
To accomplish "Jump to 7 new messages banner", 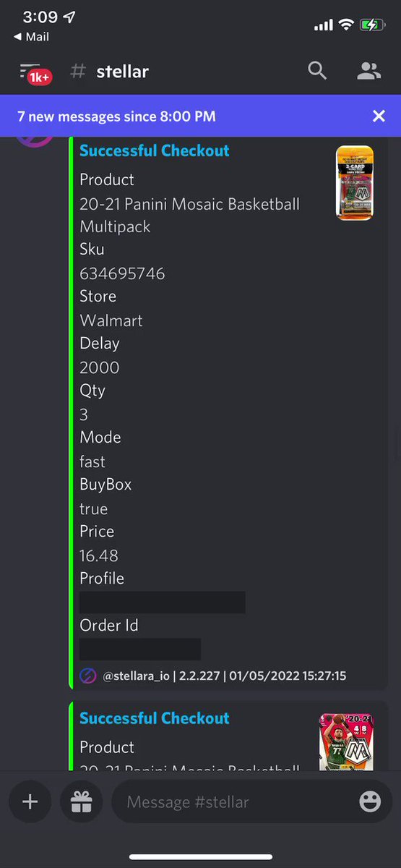I will [117, 116].
